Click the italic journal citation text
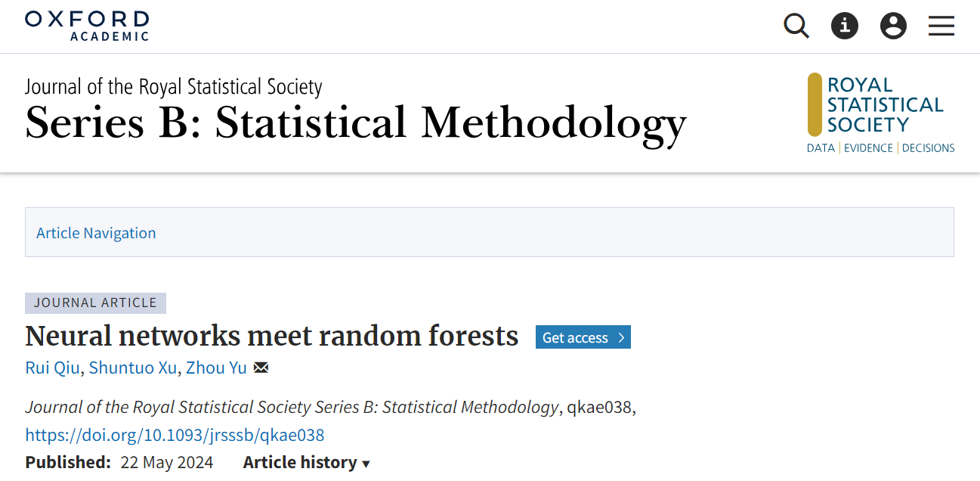 click(x=292, y=408)
